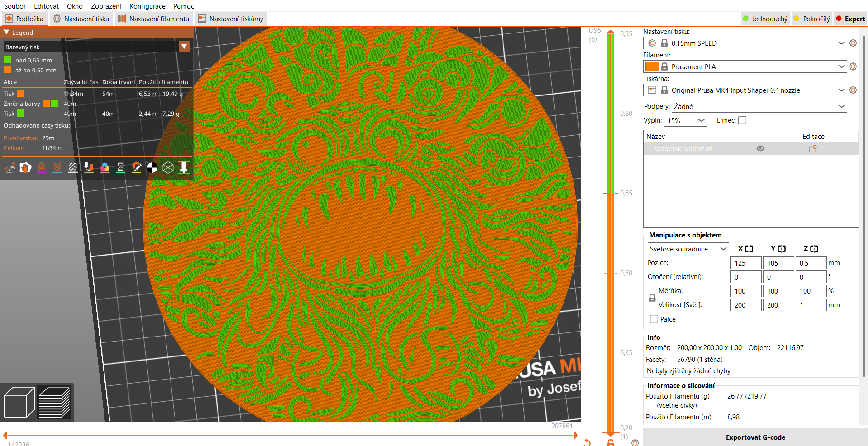Toggle retractions upward arrows icon
Screen dimensions: 868x446
[42, 168]
